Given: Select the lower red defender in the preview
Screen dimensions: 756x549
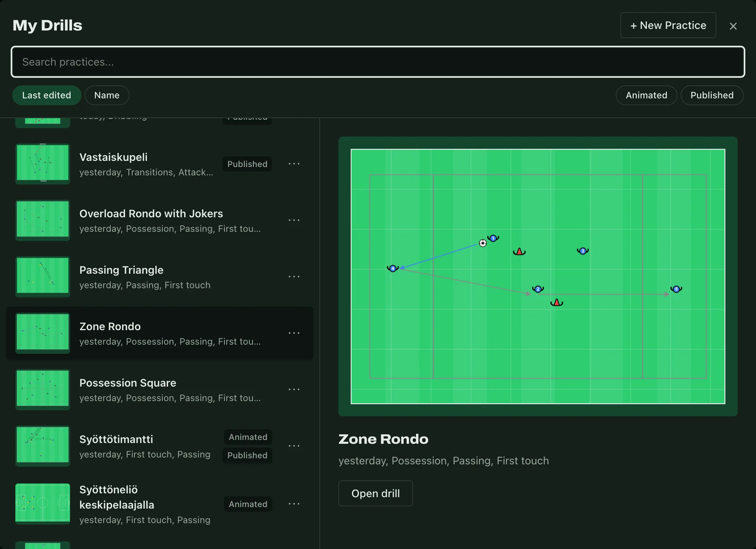Looking at the screenshot, I should 557,303.
